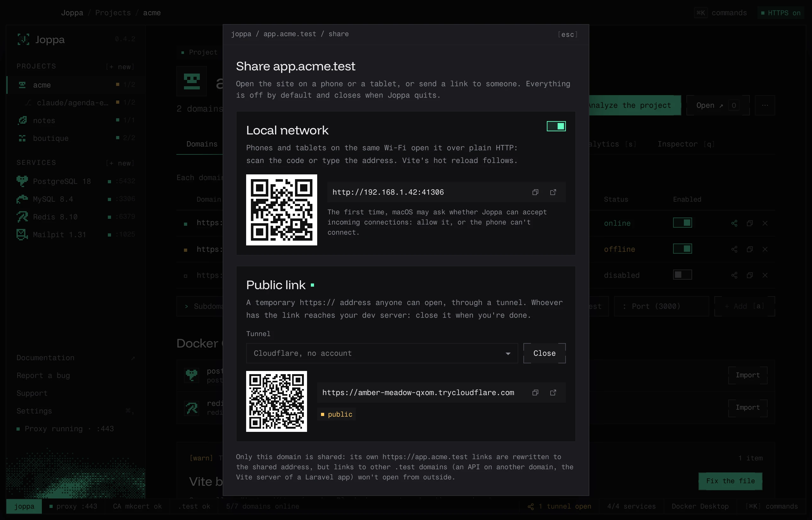This screenshot has width=812, height=520.
Task: Copy the trycloudflare public link
Action: (x=535, y=392)
